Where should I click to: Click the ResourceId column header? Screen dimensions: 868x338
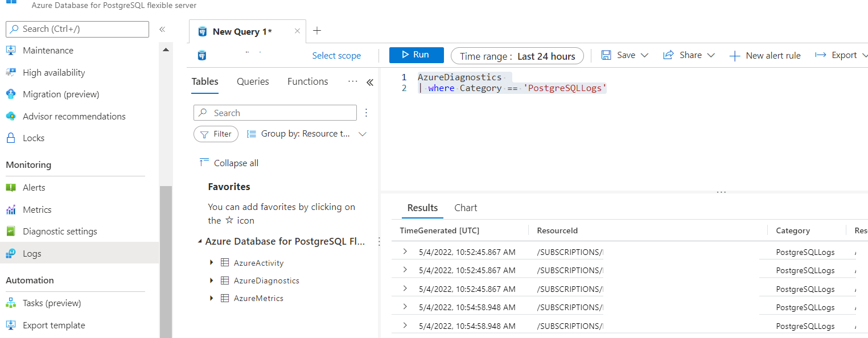click(x=557, y=230)
